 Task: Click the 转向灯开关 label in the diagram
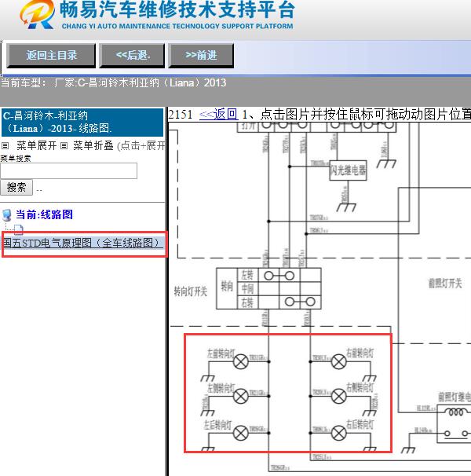tap(191, 291)
